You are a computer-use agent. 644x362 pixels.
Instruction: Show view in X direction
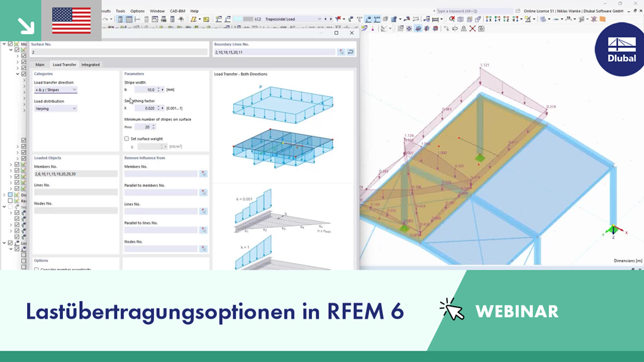point(489,19)
